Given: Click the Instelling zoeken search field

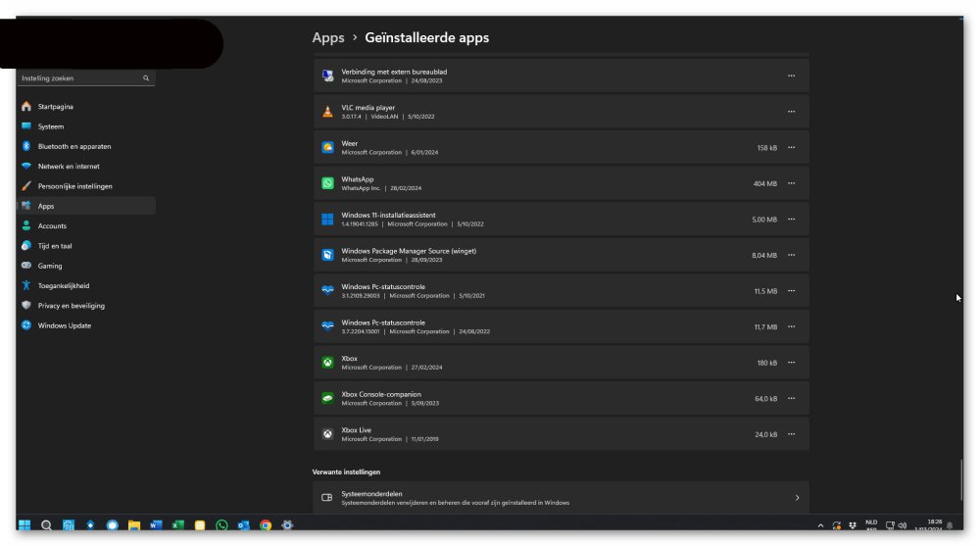Looking at the screenshot, I should [80, 78].
